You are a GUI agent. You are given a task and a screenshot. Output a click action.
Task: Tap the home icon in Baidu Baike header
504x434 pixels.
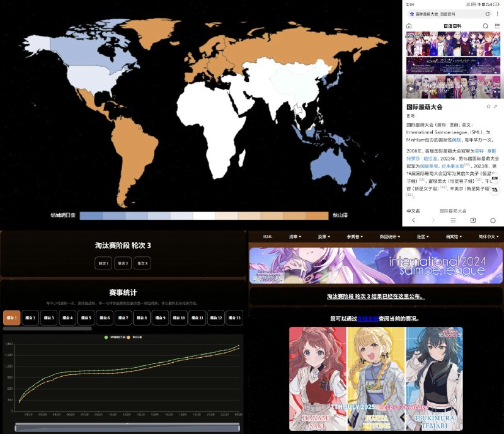click(409, 26)
